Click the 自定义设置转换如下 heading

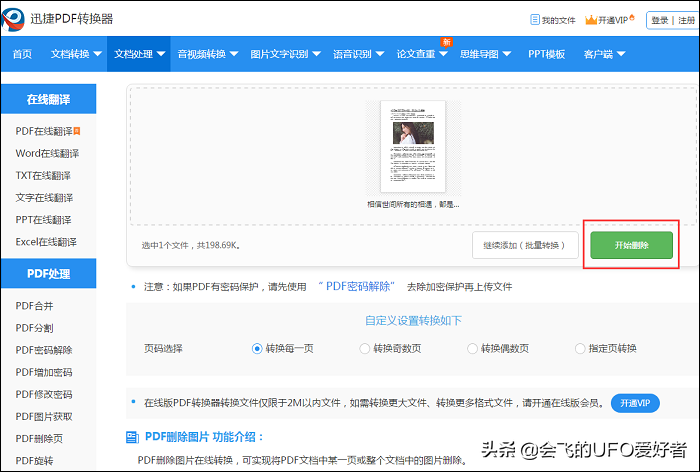pyautogui.click(x=413, y=320)
